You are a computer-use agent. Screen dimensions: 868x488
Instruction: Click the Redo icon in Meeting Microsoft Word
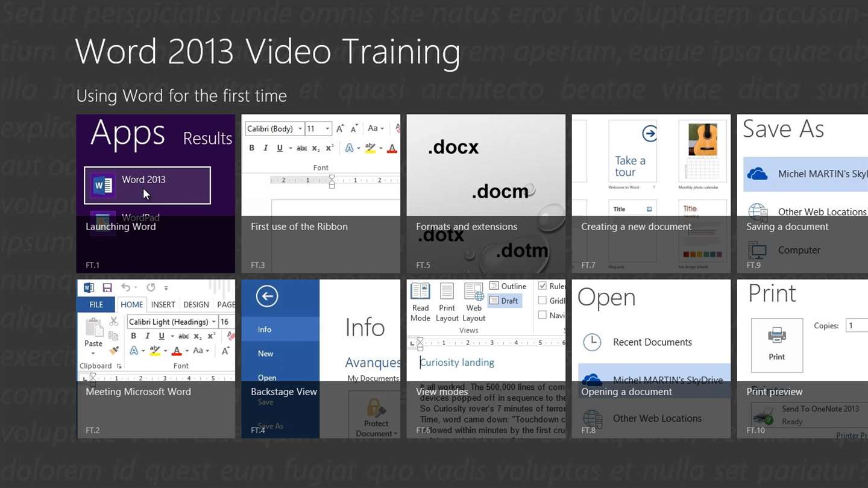151,287
